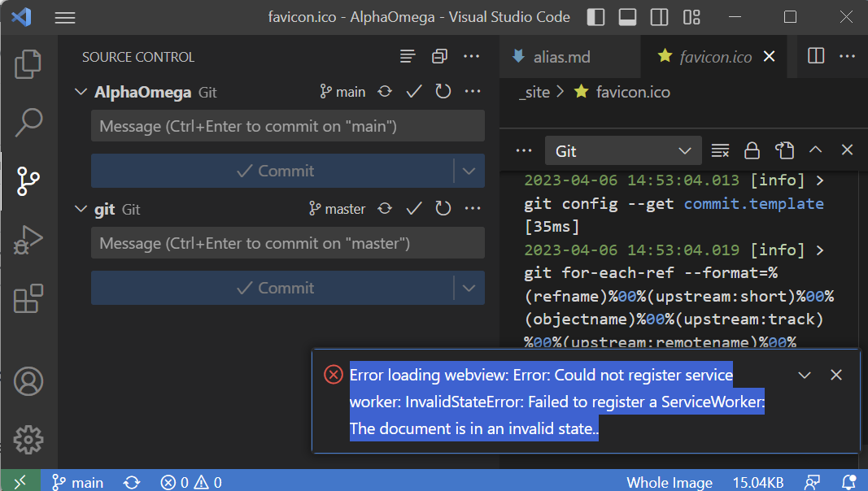Open the Accounts menu icon

click(28, 381)
